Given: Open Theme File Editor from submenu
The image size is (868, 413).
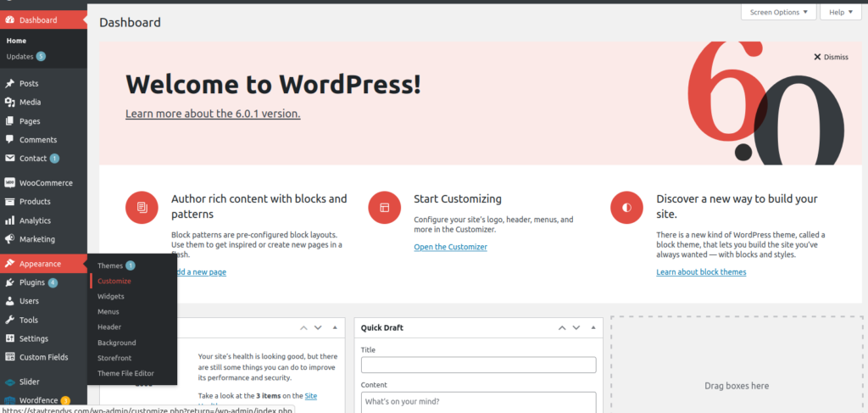Looking at the screenshot, I should pos(125,373).
